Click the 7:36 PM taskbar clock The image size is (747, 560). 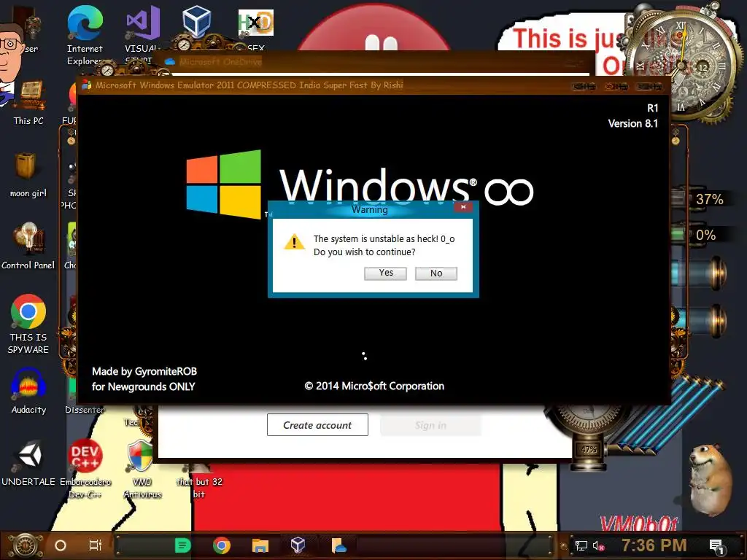click(654, 545)
